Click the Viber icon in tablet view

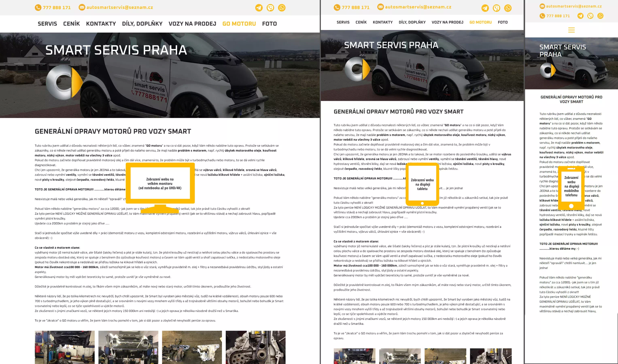496,8
